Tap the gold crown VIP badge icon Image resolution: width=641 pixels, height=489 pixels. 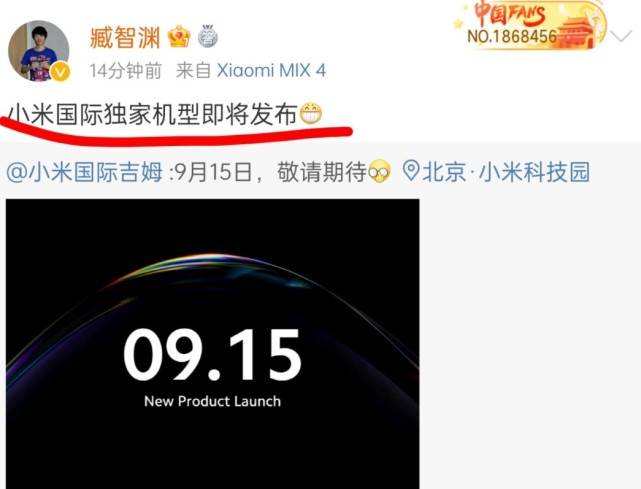point(179,36)
